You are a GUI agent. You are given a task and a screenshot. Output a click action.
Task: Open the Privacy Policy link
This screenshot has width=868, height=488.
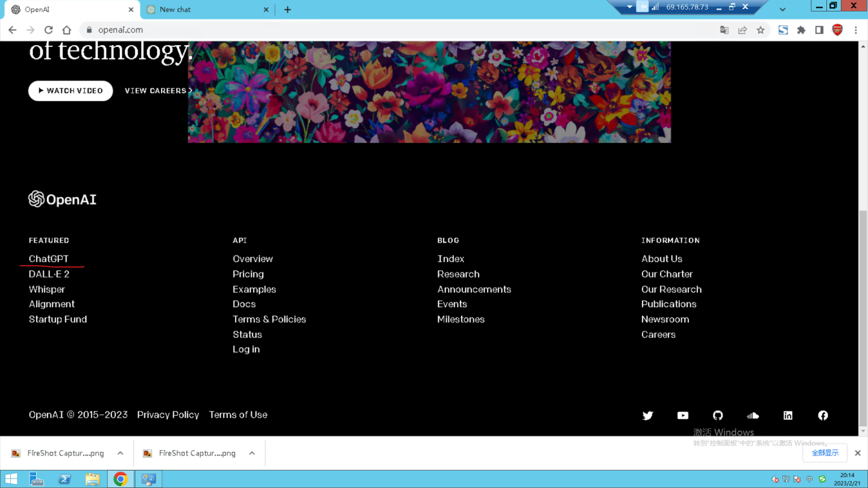(x=168, y=414)
